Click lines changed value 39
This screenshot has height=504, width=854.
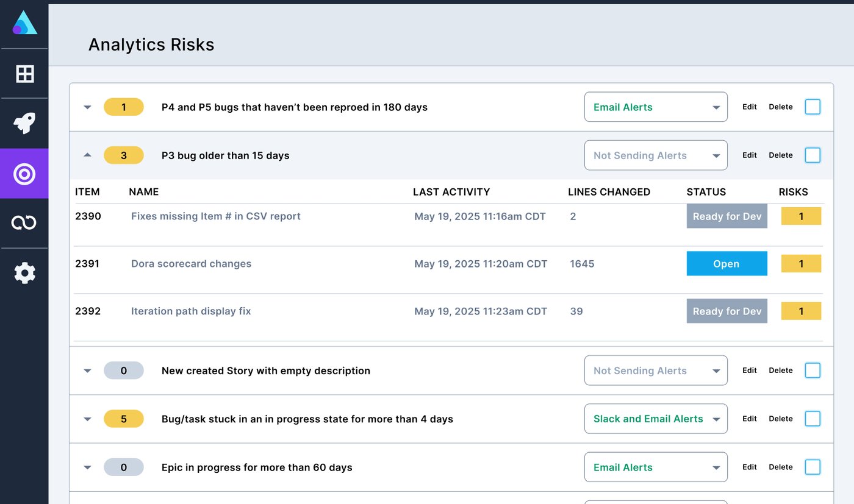(576, 311)
